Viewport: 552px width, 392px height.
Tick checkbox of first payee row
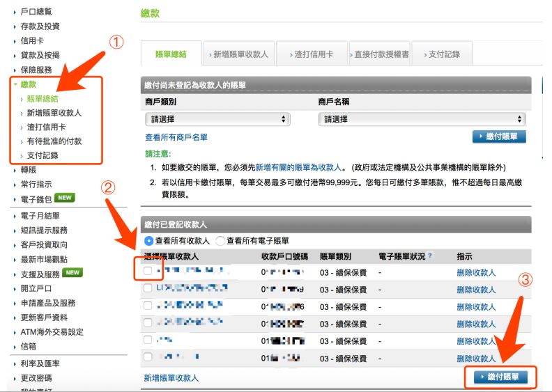click(148, 271)
